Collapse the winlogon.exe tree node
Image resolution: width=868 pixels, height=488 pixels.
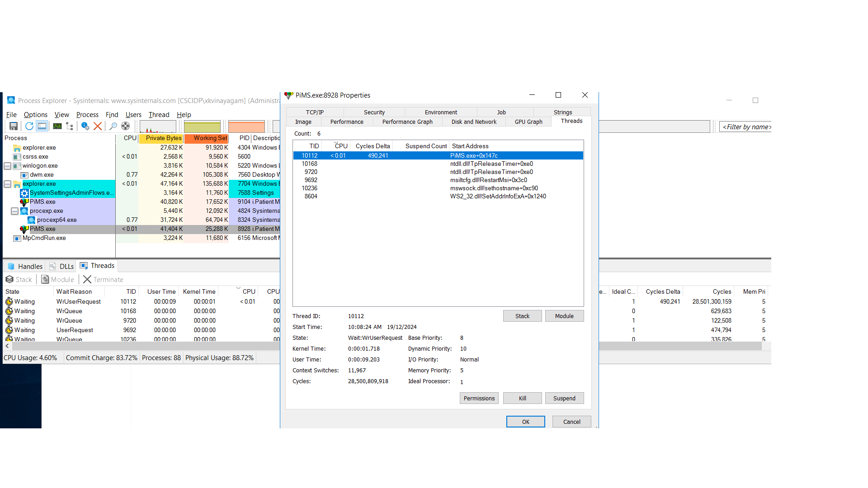point(8,166)
